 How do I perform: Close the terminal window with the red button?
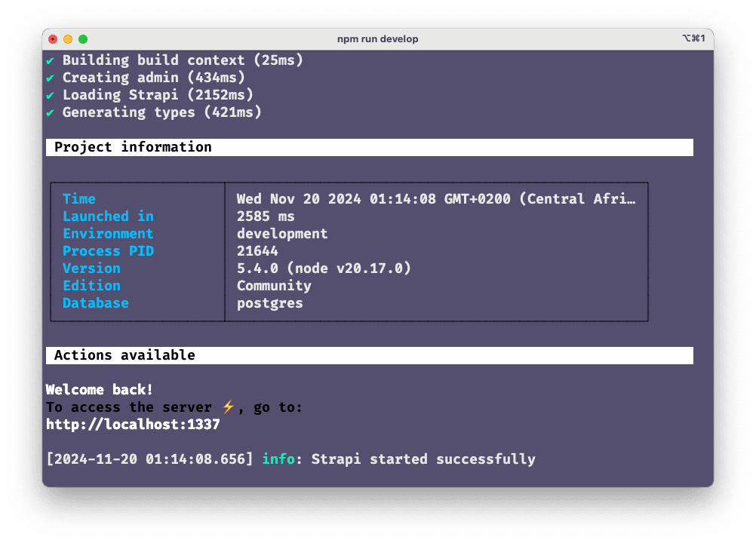pyautogui.click(x=53, y=39)
